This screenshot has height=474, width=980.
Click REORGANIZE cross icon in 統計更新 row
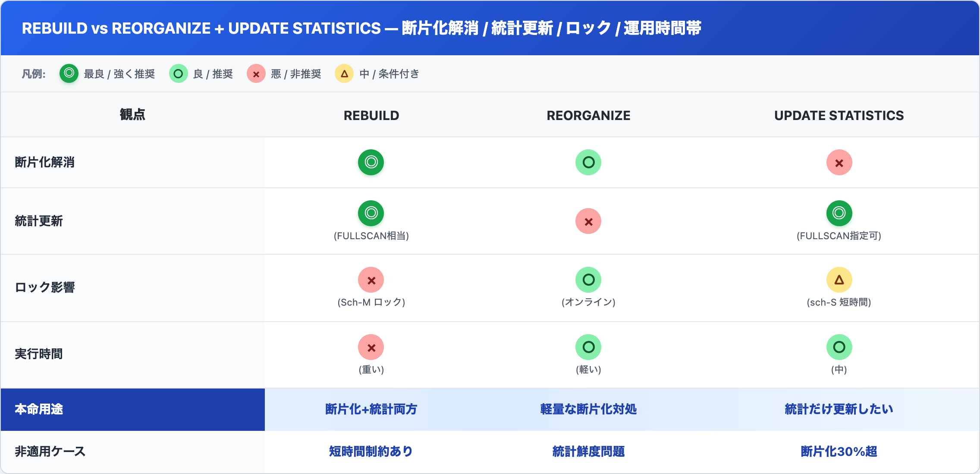[x=588, y=221]
